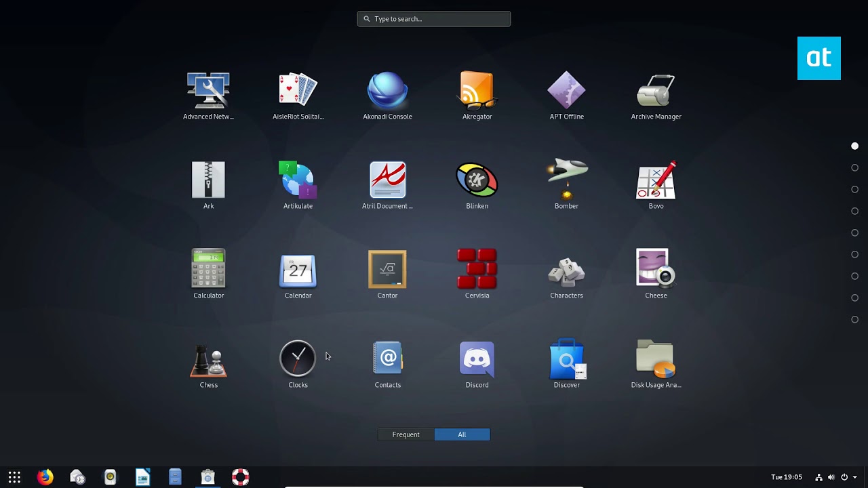The width and height of the screenshot is (868, 488).
Task: Launch Akregator feed reader
Action: pyautogui.click(x=477, y=91)
